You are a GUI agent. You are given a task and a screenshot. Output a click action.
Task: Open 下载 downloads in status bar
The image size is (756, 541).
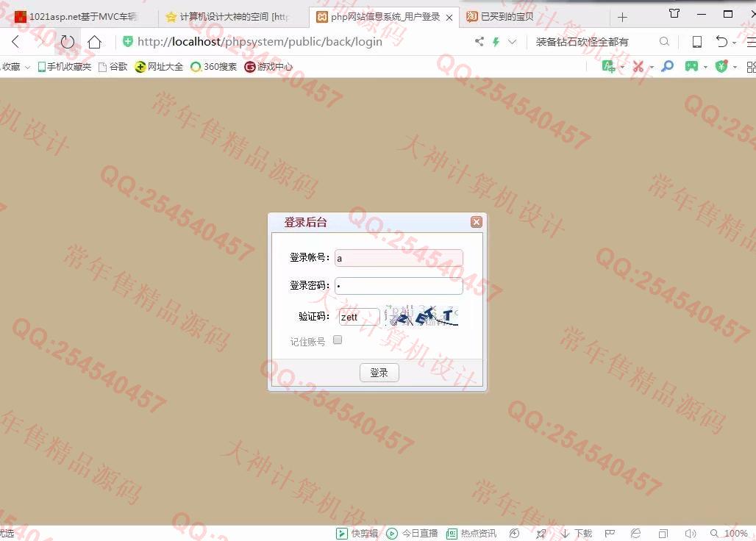[x=577, y=534]
